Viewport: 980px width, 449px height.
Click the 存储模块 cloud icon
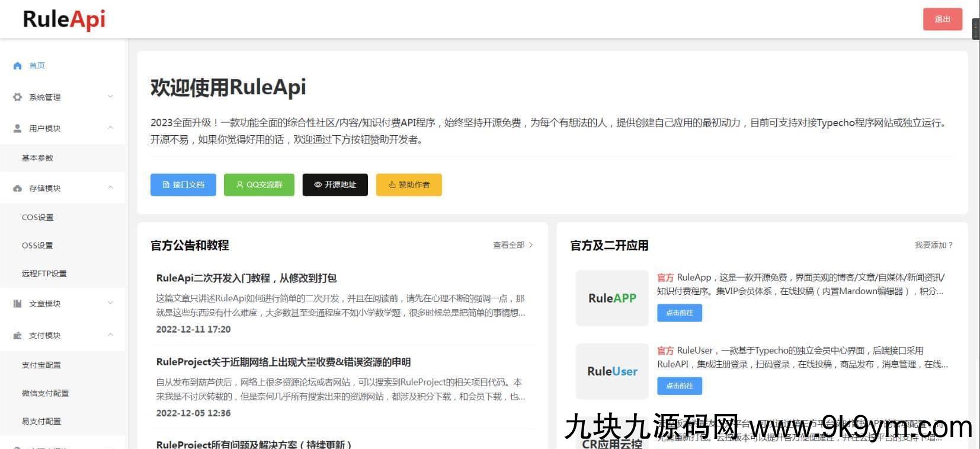pyautogui.click(x=17, y=189)
